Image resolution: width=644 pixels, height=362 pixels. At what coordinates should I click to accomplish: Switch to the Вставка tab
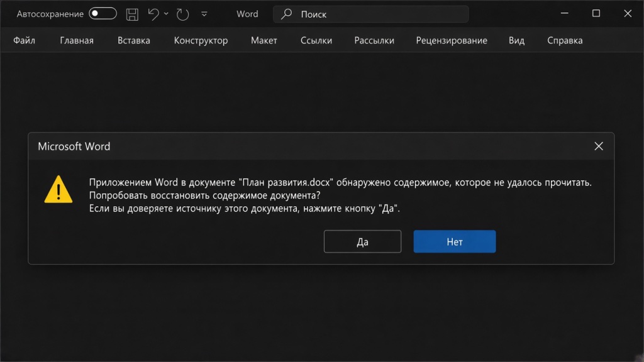coord(134,40)
